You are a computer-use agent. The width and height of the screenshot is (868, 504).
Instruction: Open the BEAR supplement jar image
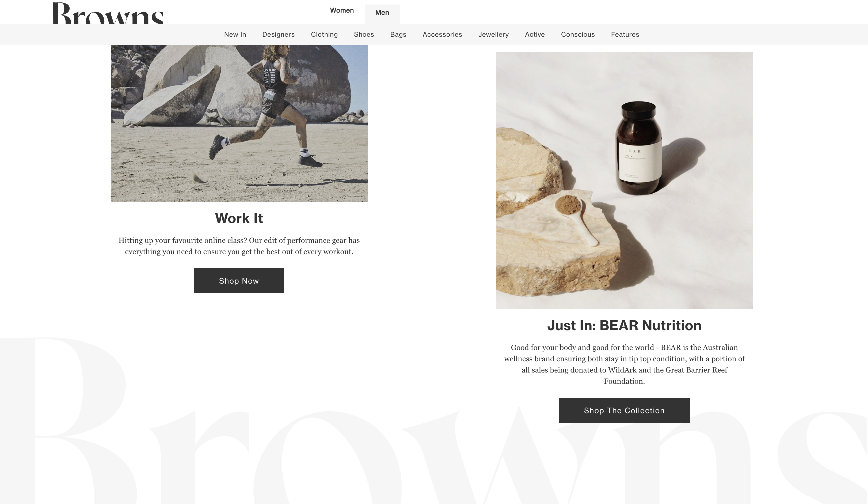624,180
